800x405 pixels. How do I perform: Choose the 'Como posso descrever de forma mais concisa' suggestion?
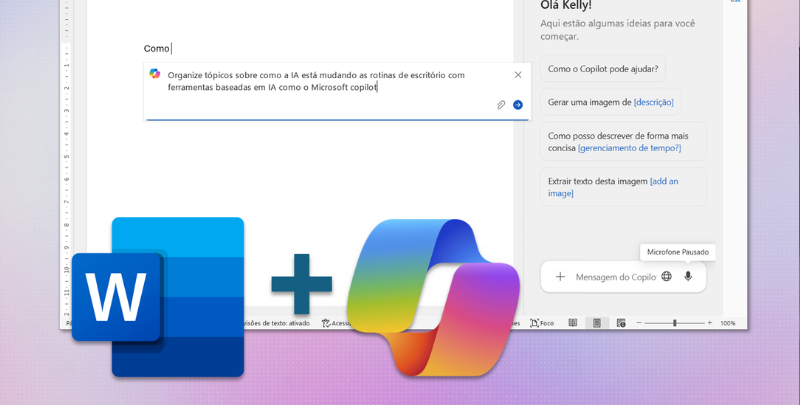623,142
